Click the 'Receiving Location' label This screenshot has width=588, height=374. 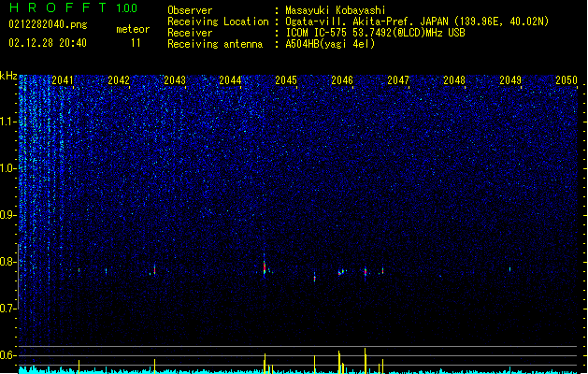pyautogui.click(x=218, y=22)
